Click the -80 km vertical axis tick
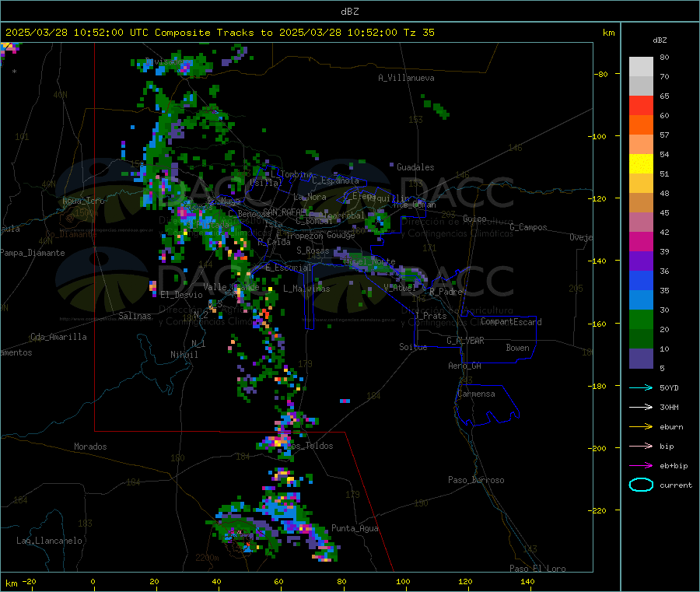The width and height of the screenshot is (700, 592). 600,74
